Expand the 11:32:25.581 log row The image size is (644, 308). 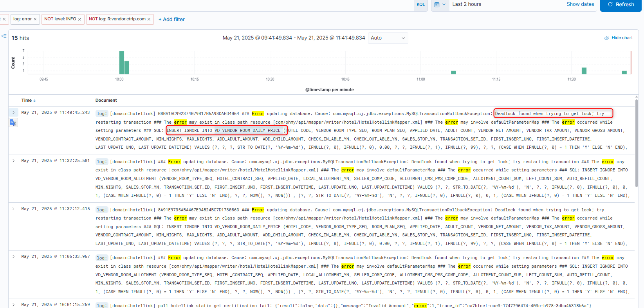pyautogui.click(x=13, y=161)
